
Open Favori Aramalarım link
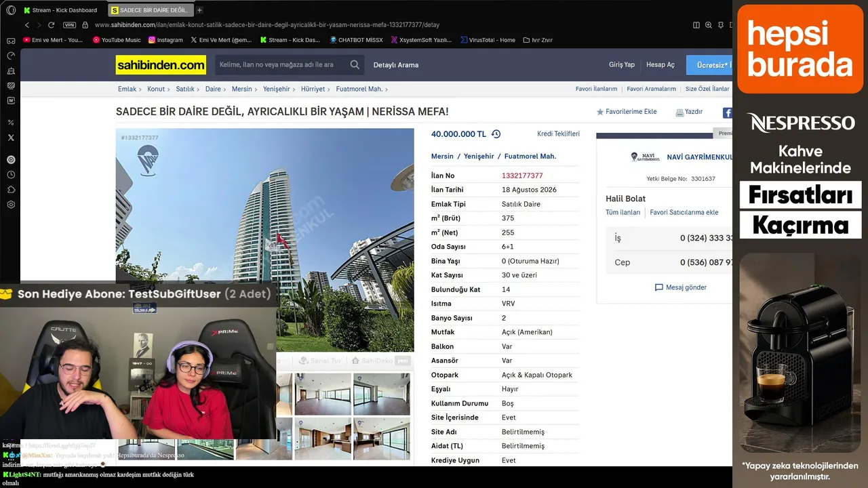[x=652, y=89]
